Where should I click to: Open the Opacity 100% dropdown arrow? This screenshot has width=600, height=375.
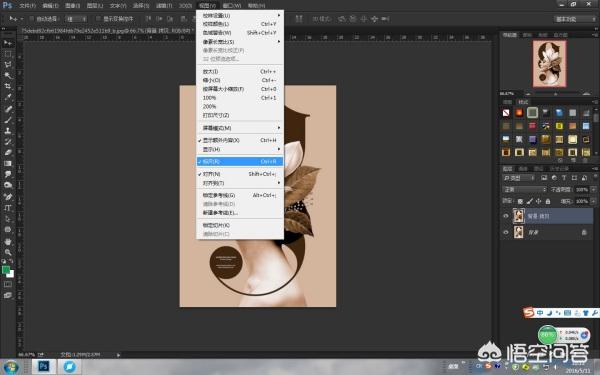(593, 189)
